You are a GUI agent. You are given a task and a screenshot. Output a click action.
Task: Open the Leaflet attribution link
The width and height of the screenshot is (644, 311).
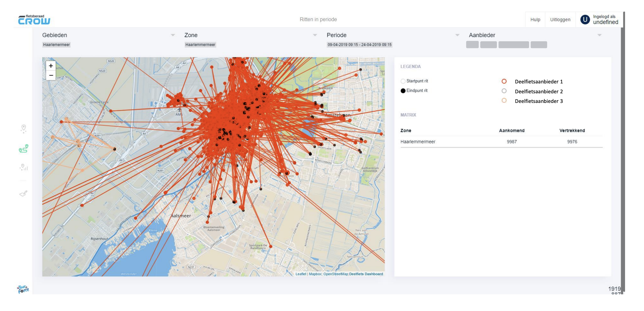(300, 274)
